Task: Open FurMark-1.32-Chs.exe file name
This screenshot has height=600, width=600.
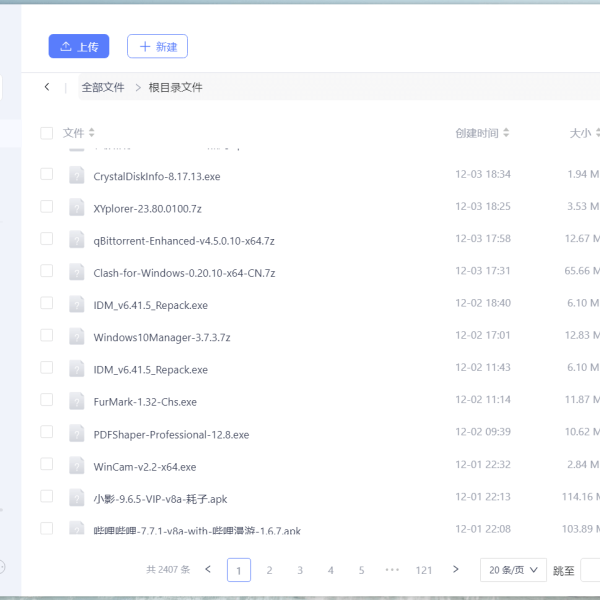Action: coord(145,402)
